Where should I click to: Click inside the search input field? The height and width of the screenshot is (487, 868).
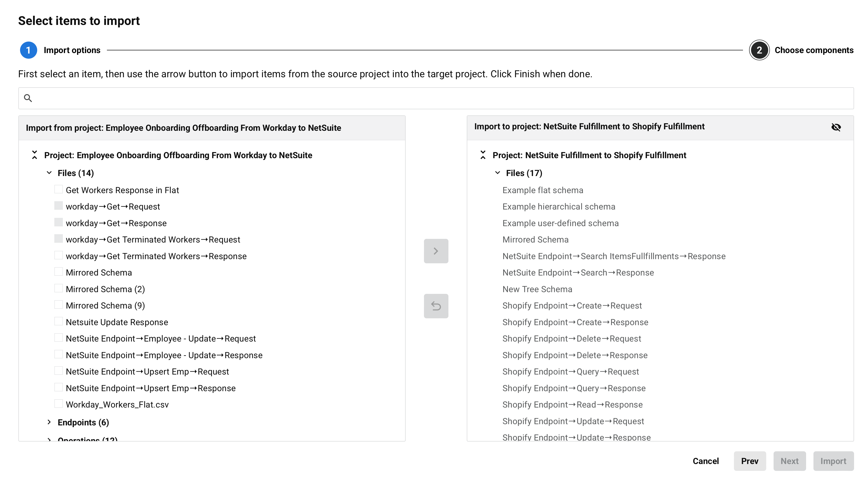pos(438,98)
